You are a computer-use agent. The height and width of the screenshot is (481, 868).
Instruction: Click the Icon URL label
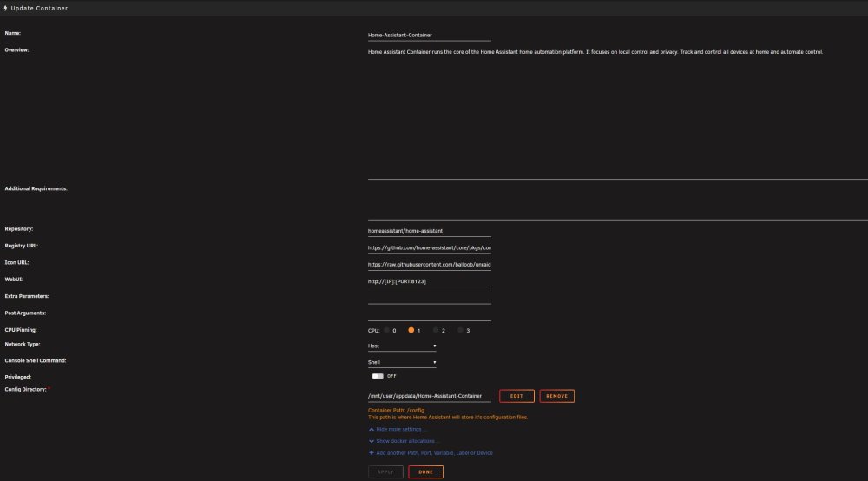16,263
